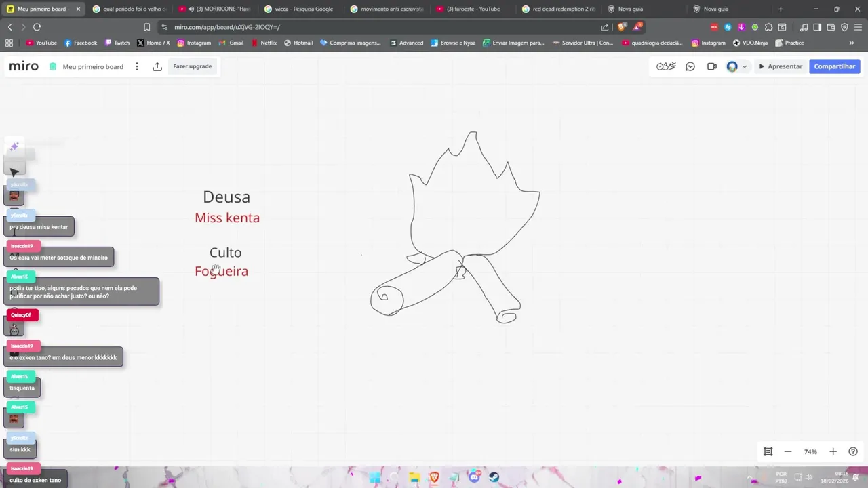Screen dimensions: 868x488
Task: Open File Explorer from taskbar
Action: [x=414, y=477]
